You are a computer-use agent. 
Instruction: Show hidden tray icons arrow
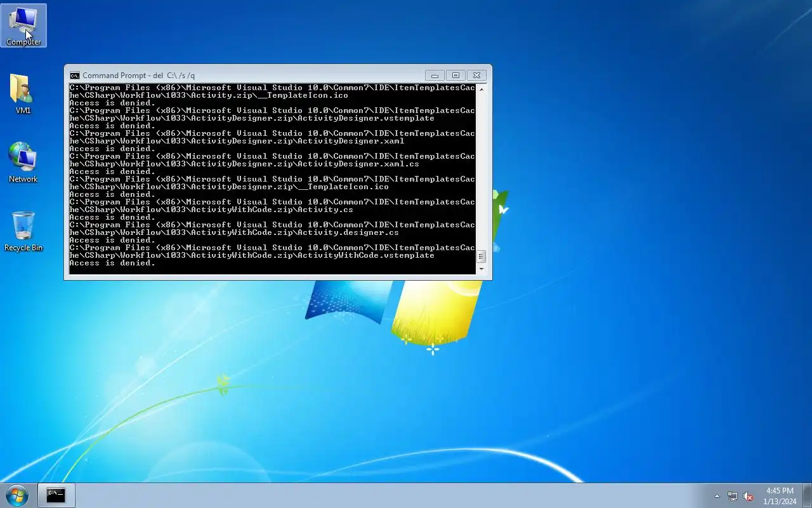717,496
